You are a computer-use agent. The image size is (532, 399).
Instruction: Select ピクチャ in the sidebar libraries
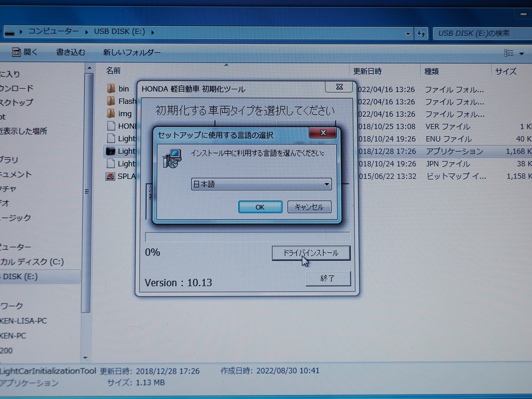click(x=8, y=189)
